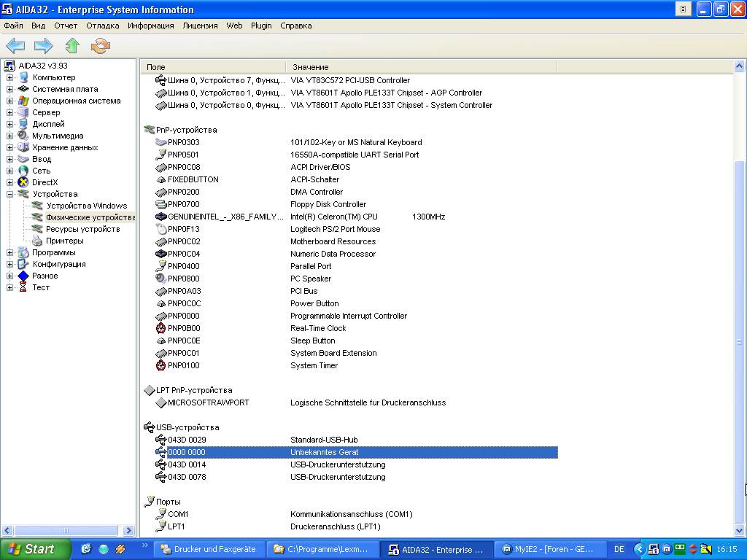Open the Вид menu
747x560 pixels.
[x=39, y=26]
